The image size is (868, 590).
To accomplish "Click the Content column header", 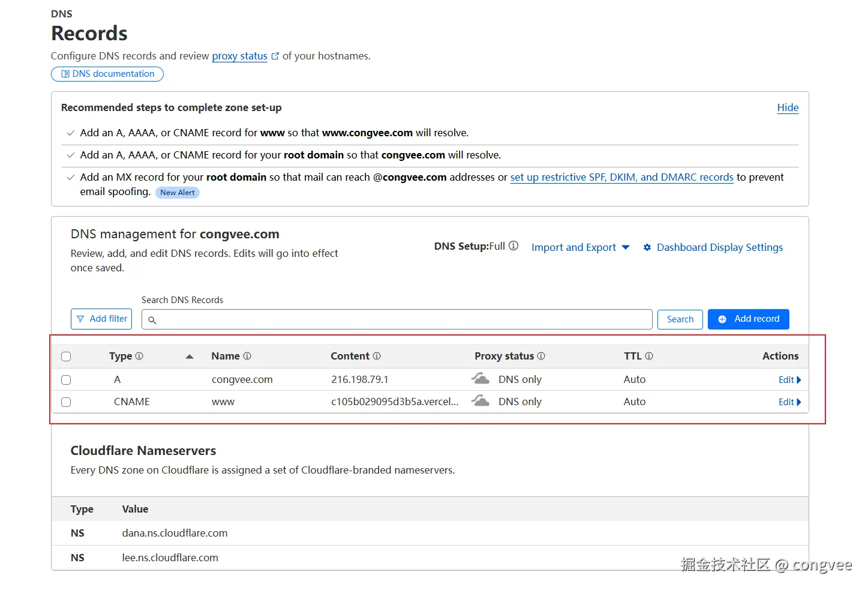I will pyautogui.click(x=350, y=356).
